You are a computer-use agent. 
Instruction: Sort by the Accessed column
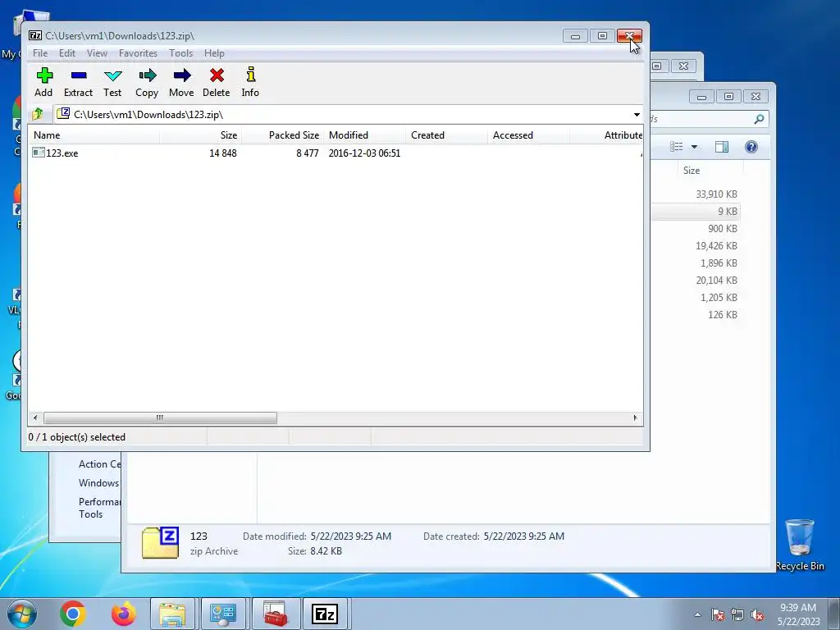click(528, 135)
